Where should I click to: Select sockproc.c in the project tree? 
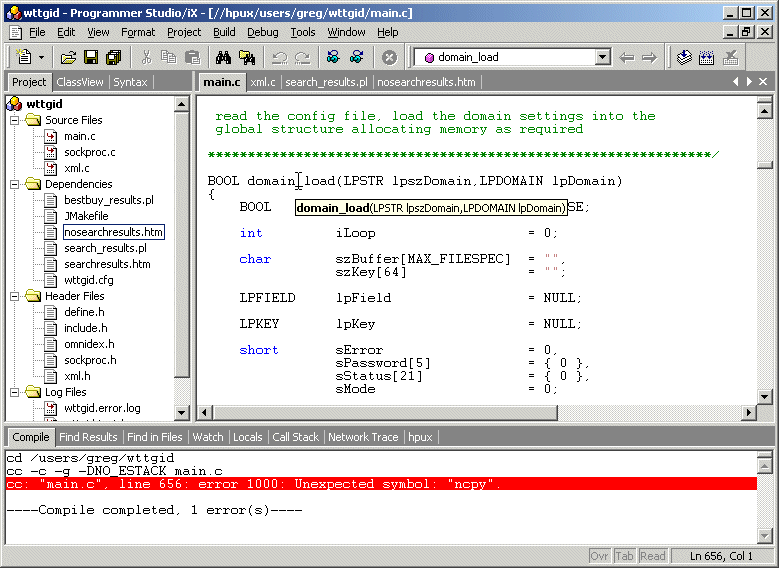[89, 152]
